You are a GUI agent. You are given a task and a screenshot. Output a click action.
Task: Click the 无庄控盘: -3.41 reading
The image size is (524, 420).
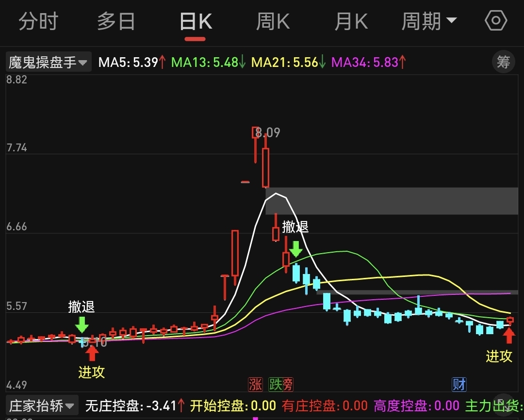135,405
